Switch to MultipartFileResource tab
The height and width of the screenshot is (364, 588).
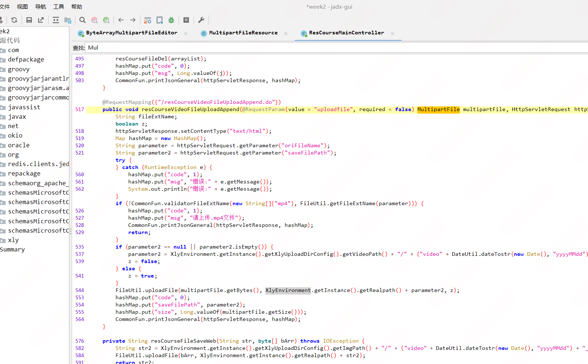[x=243, y=33]
